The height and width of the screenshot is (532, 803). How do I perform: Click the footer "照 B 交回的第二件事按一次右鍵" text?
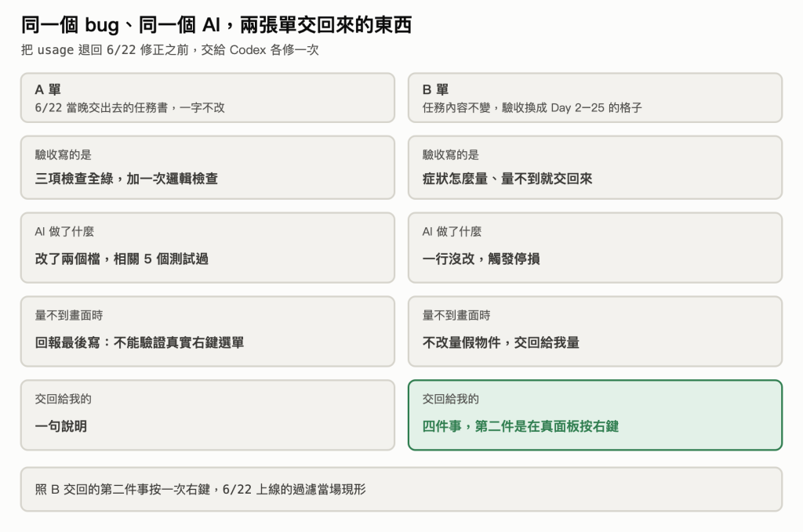click(122, 490)
